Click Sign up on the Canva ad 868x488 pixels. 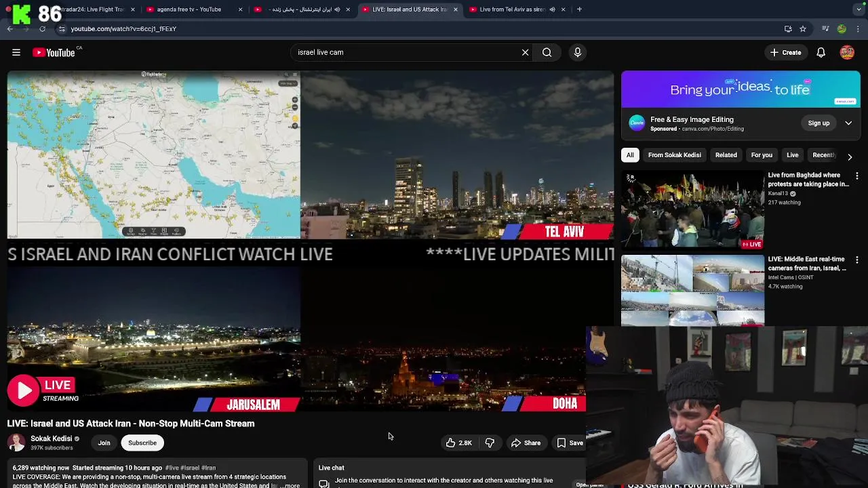pos(818,123)
